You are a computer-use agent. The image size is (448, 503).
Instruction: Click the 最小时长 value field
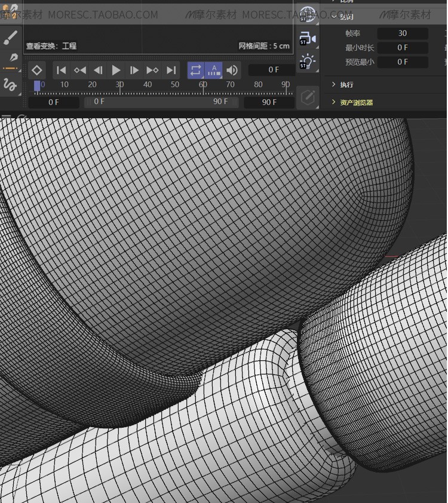403,48
